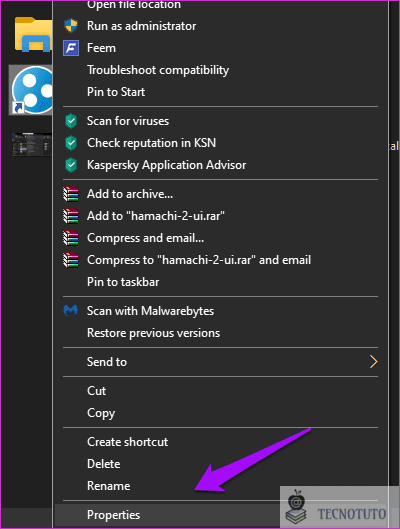Open Properties from context menu
Screen dimensions: 400x529
[113, 515]
